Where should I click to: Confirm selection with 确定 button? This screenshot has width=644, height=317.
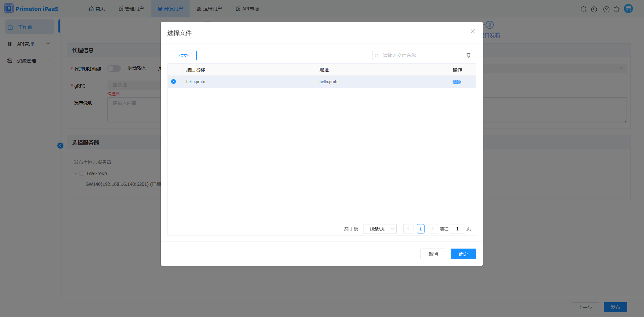coord(463,254)
